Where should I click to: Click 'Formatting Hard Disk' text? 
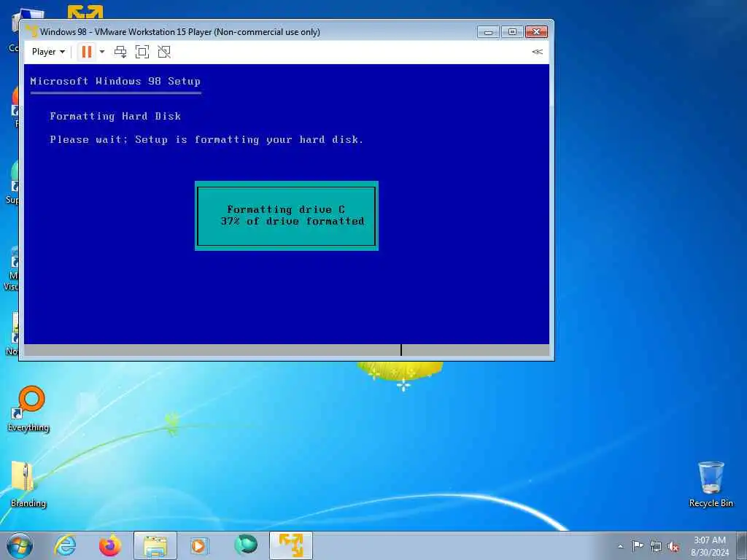click(115, 116)
